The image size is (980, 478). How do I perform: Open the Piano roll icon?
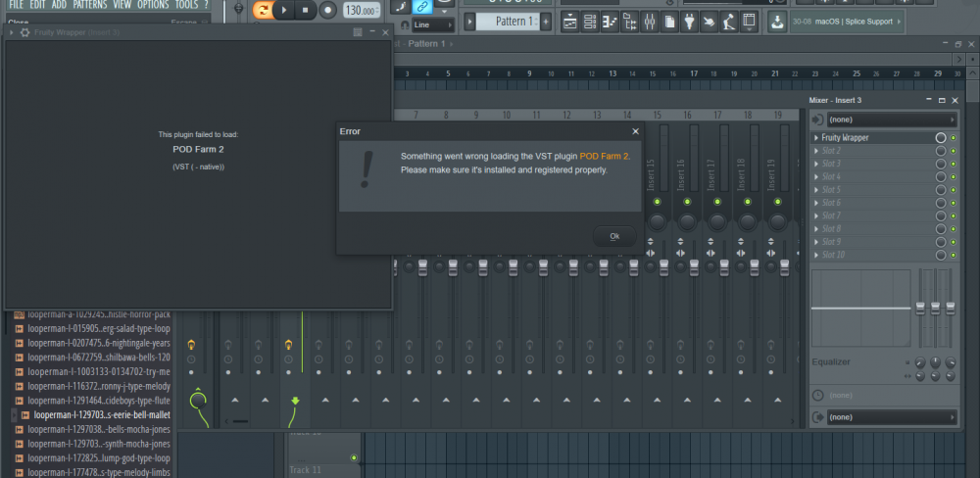tap(610, 23)
